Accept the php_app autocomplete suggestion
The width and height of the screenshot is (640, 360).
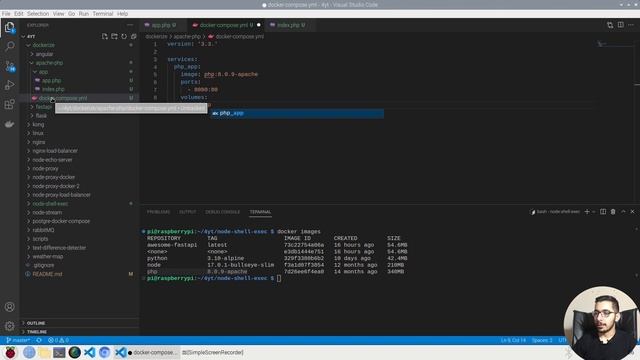(297, 113)
